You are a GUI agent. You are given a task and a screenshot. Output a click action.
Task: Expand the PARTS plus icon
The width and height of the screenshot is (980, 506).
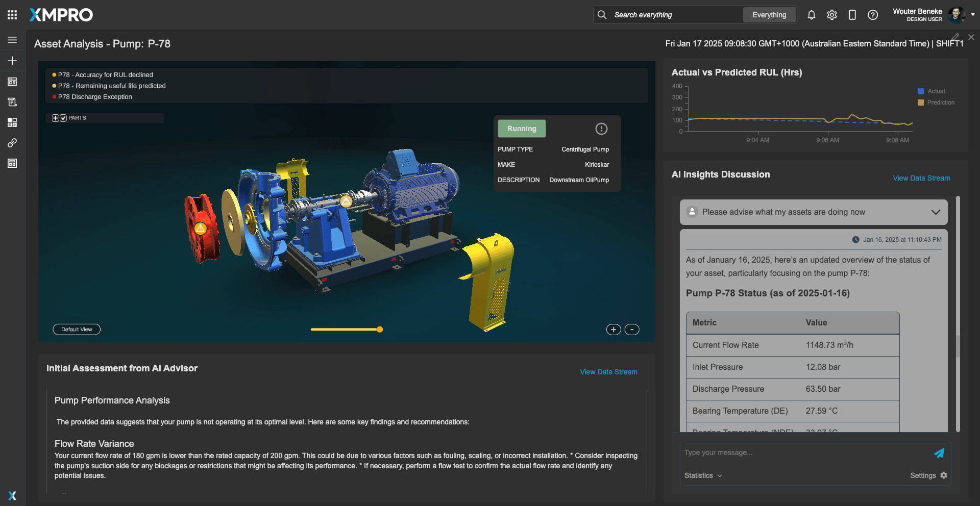pos(56,118)
